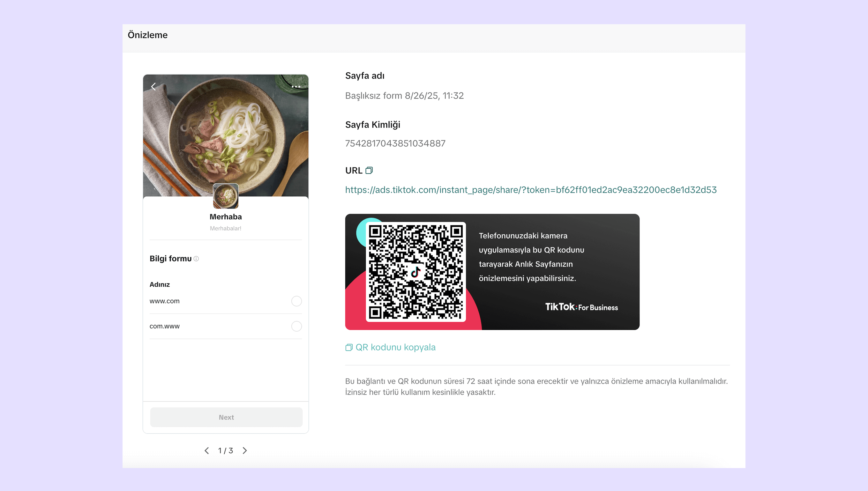The image size is (868, 491).
Task: Click the copy icon before QR kodunu kopyala
Action: [349, 347]
